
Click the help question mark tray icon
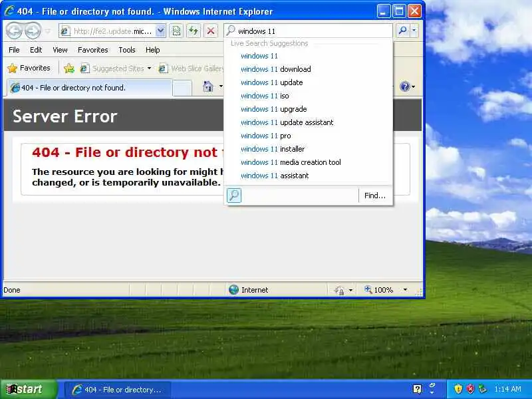(418, 389)
